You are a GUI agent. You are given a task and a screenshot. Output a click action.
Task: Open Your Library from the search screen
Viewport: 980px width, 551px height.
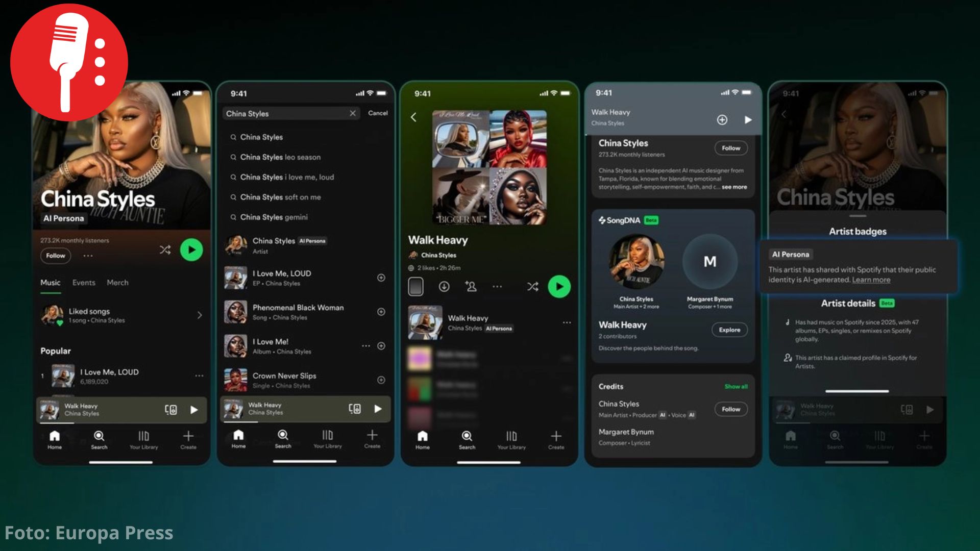[328, 439]
